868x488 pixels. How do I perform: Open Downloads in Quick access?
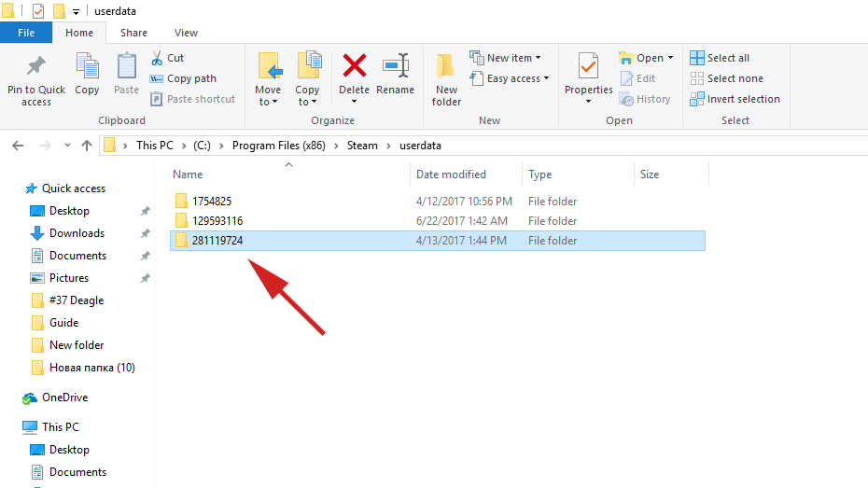pyautogui.click(x=77, y=233)
